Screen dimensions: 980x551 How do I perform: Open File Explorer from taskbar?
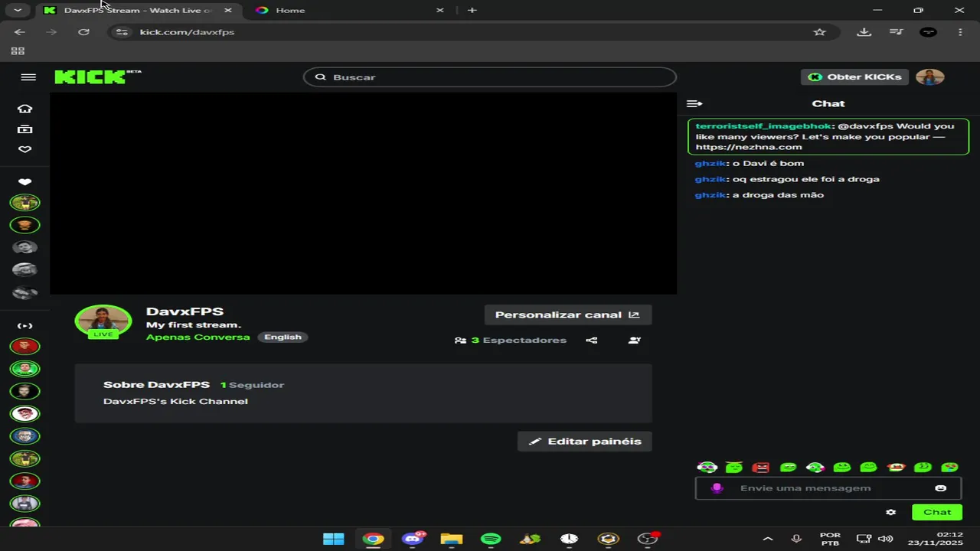(452, 539)
